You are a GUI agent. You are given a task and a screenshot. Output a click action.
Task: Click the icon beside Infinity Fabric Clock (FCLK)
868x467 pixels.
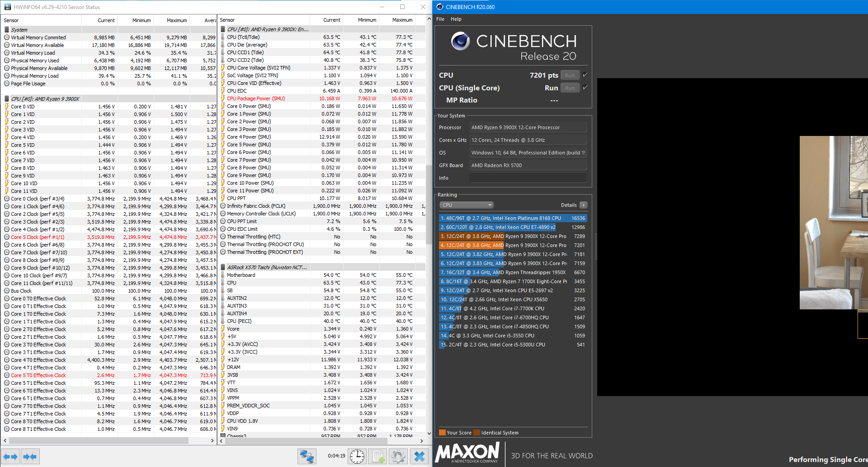click(x=223, y=206)
